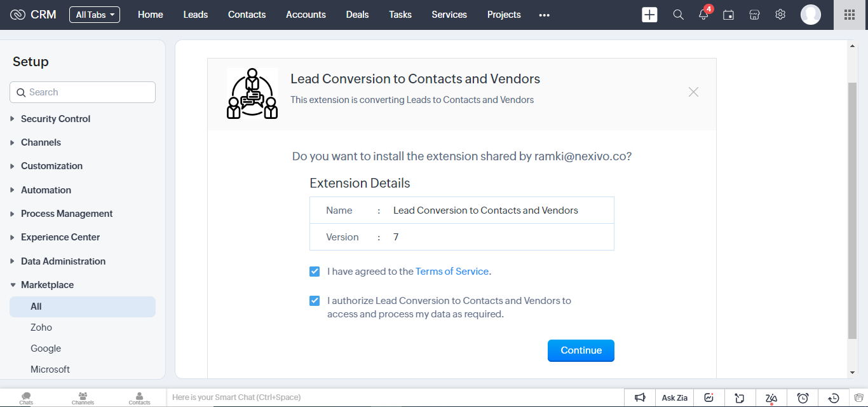Select All under Marketplace
868x407 pixels.
[83, 307]
